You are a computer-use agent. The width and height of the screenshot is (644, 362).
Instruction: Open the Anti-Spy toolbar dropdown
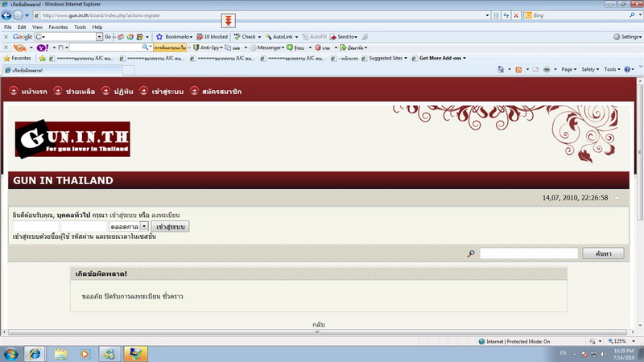(x=208, y=47)
